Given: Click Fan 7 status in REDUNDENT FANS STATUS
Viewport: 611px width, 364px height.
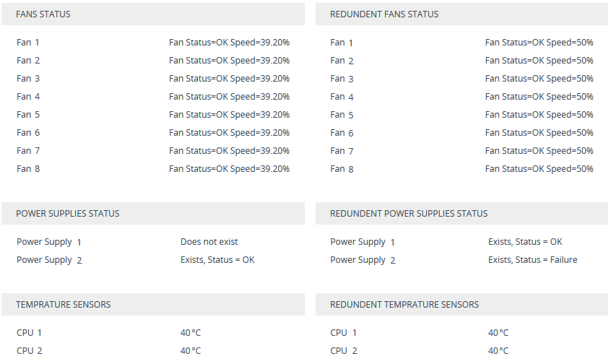Looking at the screenshot, I should 539,151.
